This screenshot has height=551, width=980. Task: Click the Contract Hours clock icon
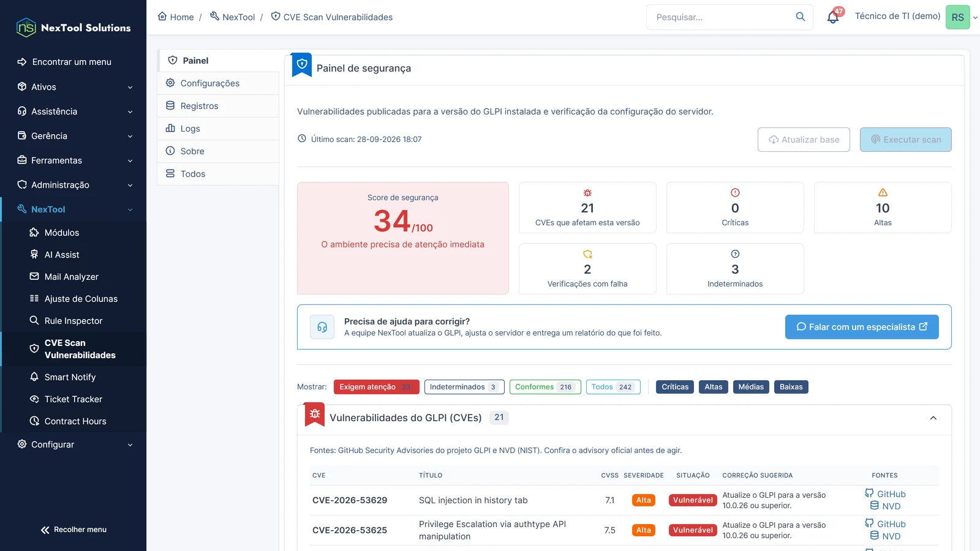(x=34, y=421)
